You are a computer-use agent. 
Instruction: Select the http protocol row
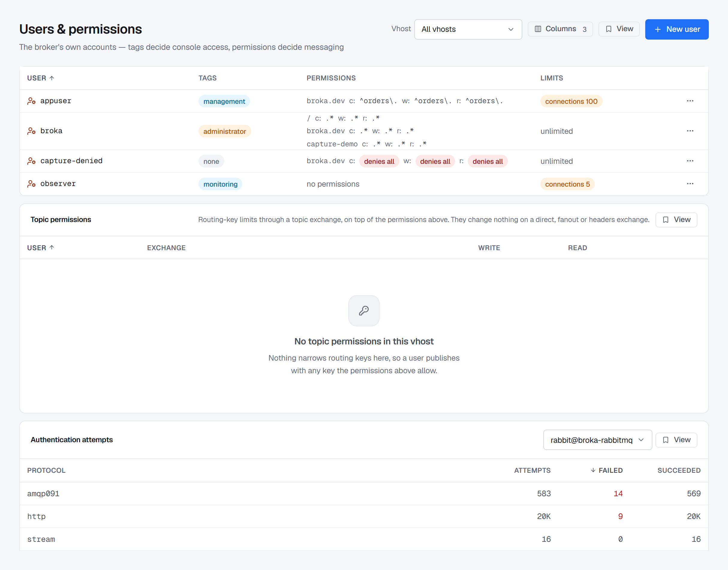[x=364, y=516]
